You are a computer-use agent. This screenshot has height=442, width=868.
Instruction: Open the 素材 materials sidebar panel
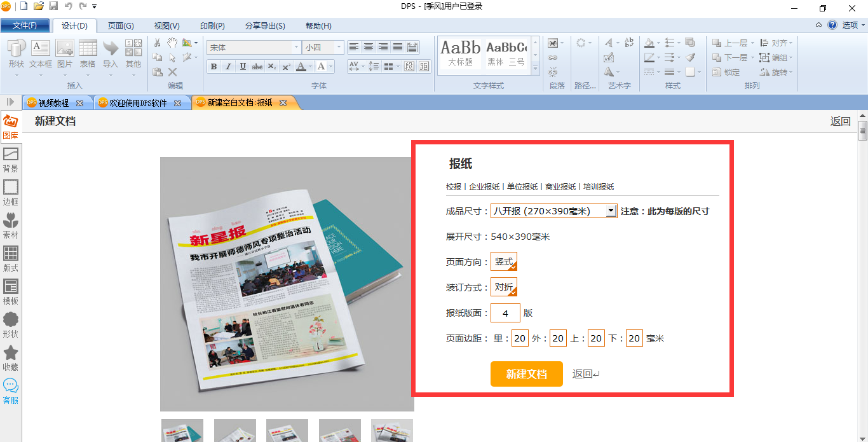point(11,225)
